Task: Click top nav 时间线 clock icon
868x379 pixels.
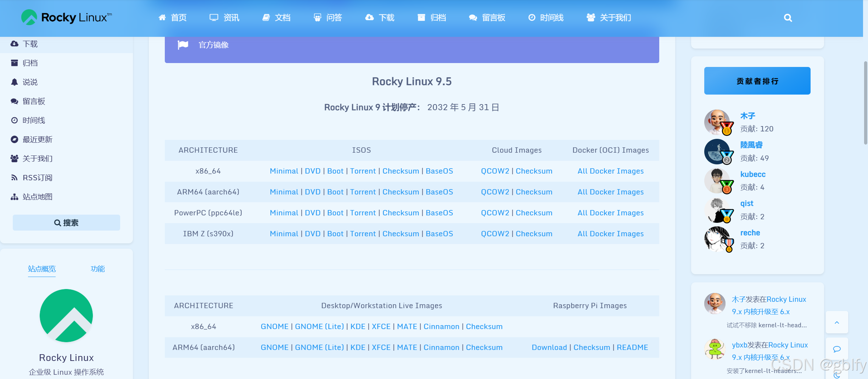Action: [x=532, y=17]
